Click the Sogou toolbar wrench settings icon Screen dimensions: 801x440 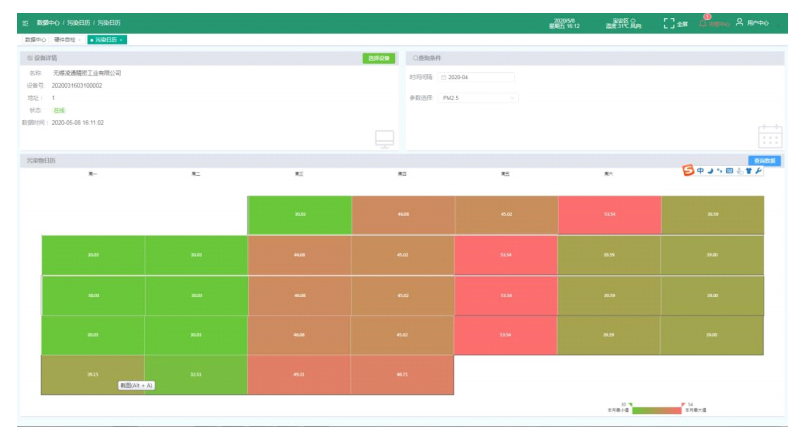pyautogui.click(x=759, y=170)
